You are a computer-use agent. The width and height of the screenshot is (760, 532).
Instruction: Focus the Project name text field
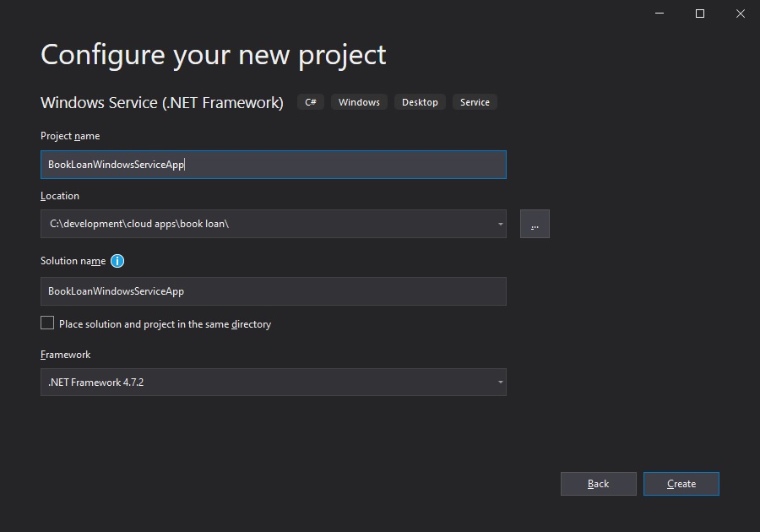[274, 165]
